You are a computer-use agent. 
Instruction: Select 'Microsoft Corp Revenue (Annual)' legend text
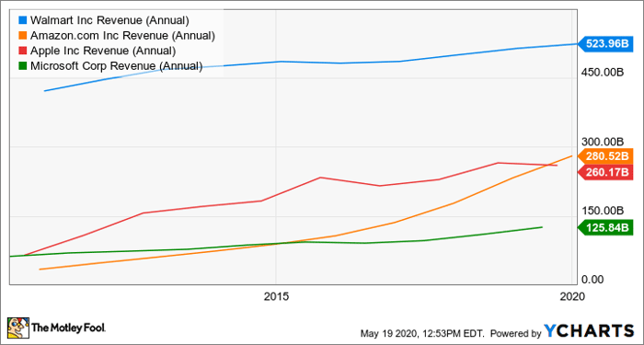[x=117, y=66]
